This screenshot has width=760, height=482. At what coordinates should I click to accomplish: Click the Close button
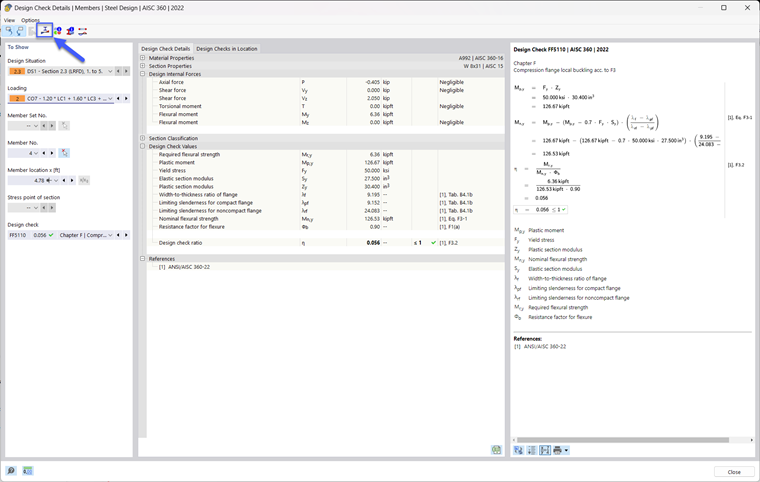tap(734, 472)
